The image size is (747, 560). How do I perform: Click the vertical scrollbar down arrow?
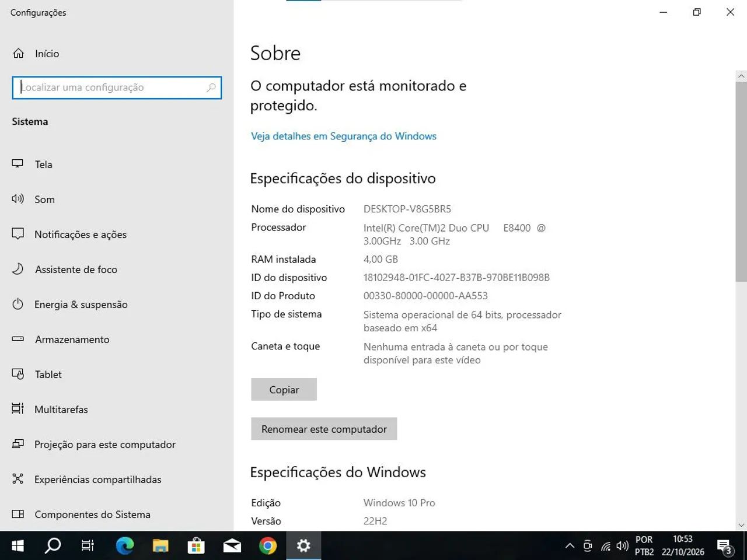pyautogui.click(x=741, y=525)
